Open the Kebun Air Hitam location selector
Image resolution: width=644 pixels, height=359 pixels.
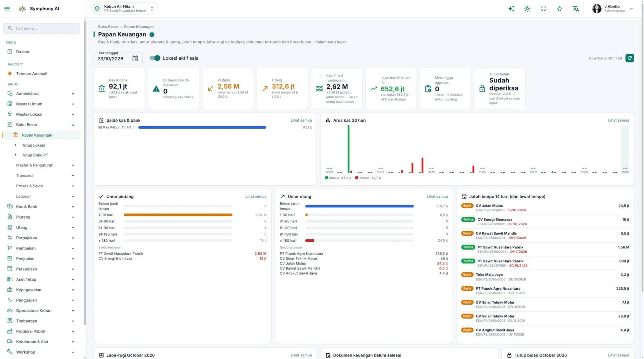[x=124, y=9]
